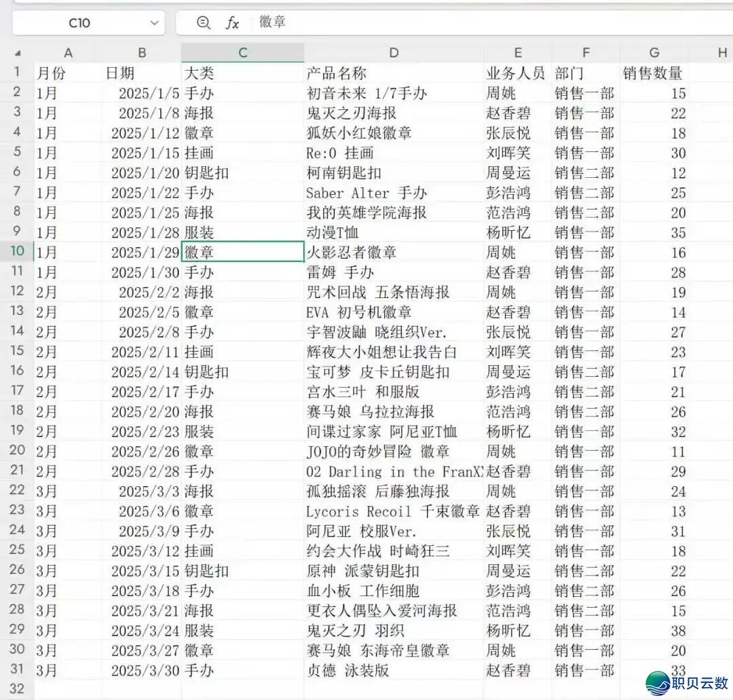Select cell 鬼灭之刃海报
The width and height of the screenshot is (733, 700).
[x=394, y=113]
